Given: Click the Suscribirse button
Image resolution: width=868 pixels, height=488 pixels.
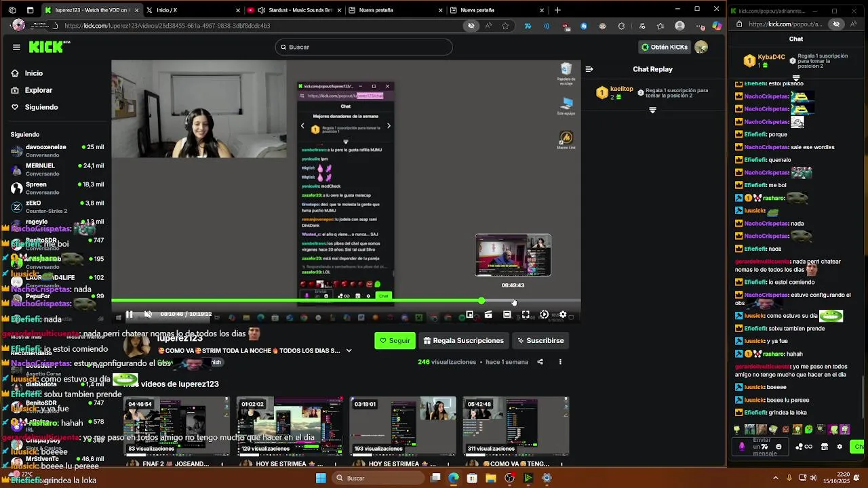Looking at the screenshot, I should [x=540, y=341].
